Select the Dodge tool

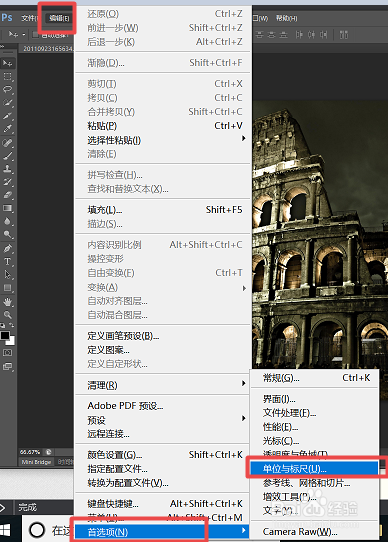click(7, 234)
